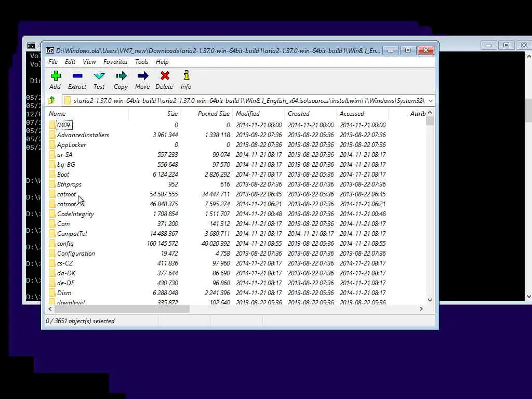Image resolution: width=532 pixels, height=399 pixels.
Task: Click the file list scroll down arrow
Action: point(430,300)
